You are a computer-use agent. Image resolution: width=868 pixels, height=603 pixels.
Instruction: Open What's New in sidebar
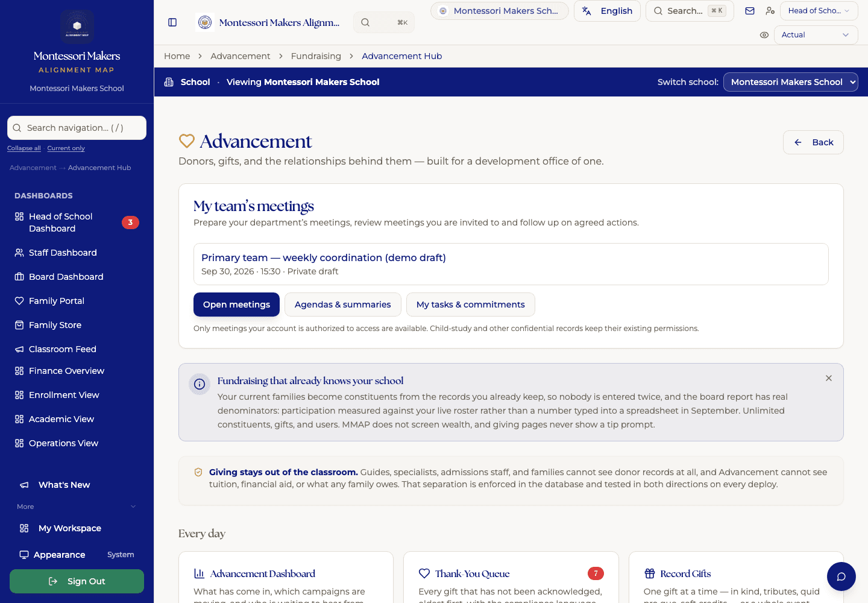pyautogui.click(x=77, y=485)
